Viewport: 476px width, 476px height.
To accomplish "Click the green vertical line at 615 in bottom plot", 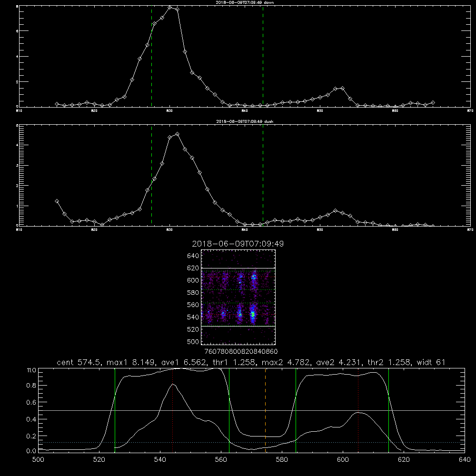I will point(388,410).
